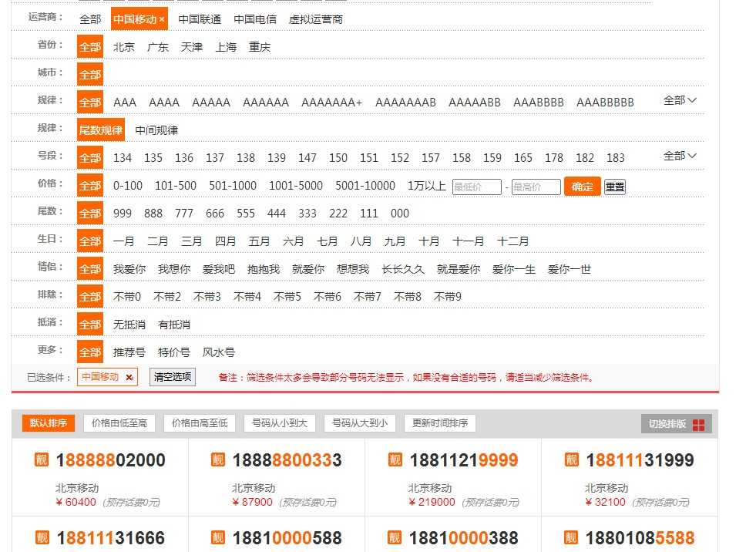Pick the AAAAAAAB pattern filter

click(x=405, y=103)
